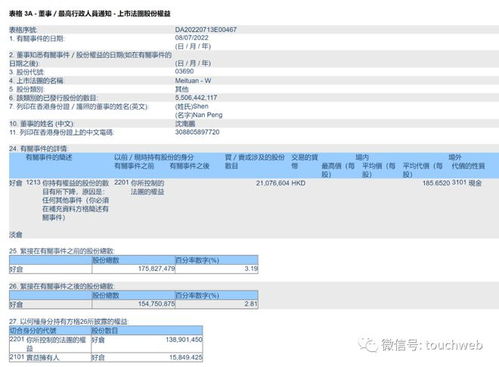Click consideration type '3101 現金'

[x=467, y=183]
